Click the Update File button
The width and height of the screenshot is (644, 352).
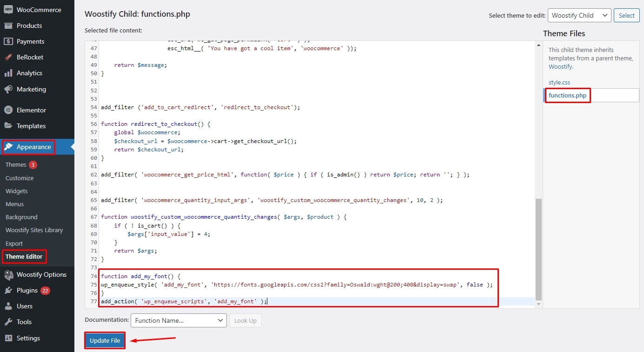pos(105,340)
